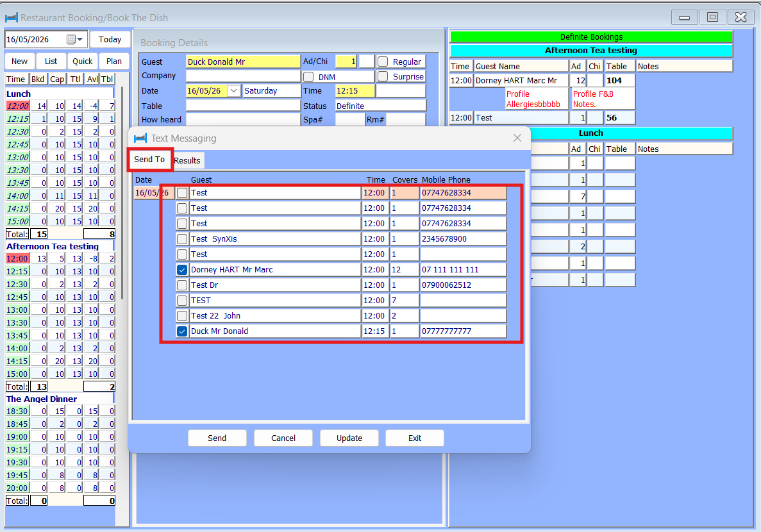Expand the top-left date selector arrow

81,39
